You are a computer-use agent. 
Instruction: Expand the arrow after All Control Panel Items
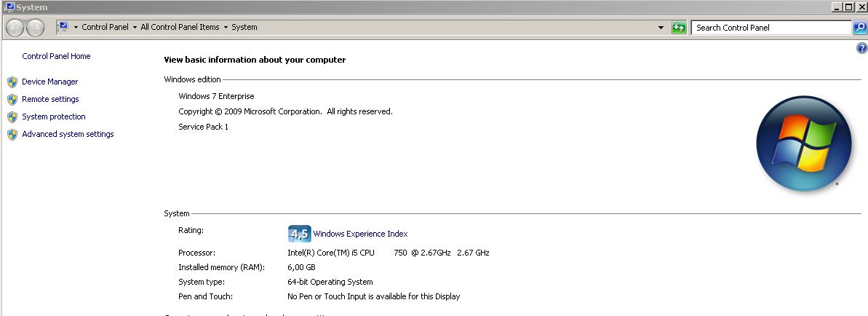click(226, 27)
